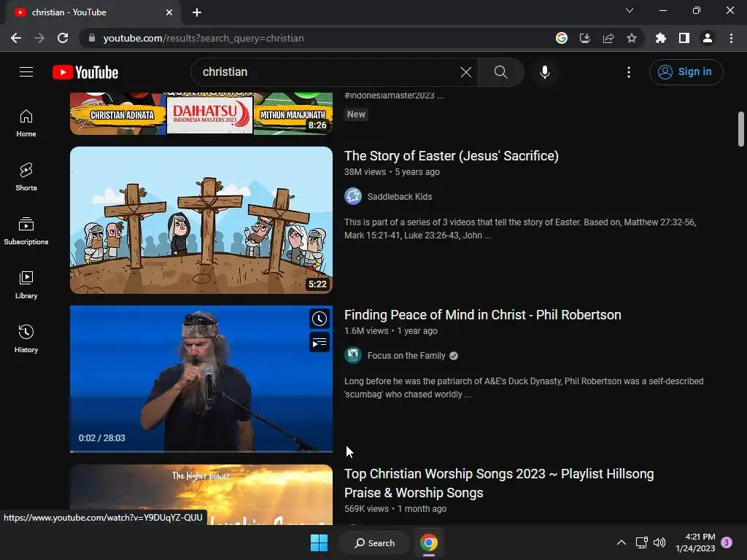Screen dimensions: 747x560
Task: Open Chrome three-dot menu
Action: point(731,38)
